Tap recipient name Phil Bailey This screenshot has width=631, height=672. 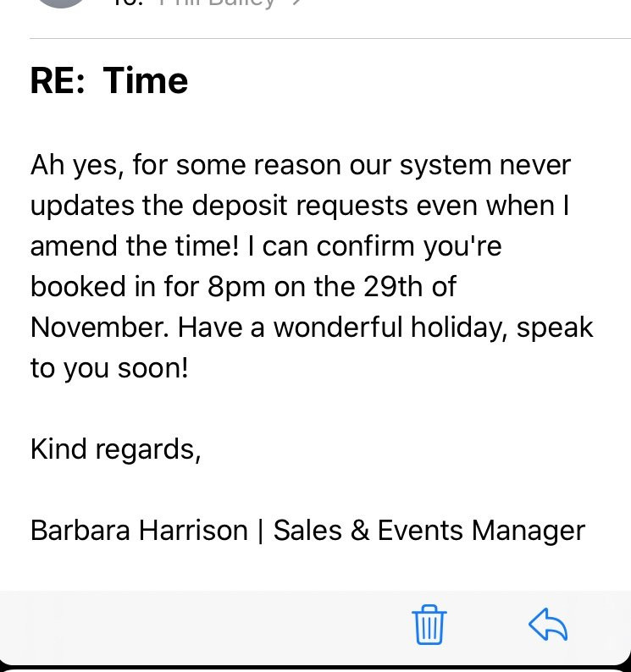(217, 3)
